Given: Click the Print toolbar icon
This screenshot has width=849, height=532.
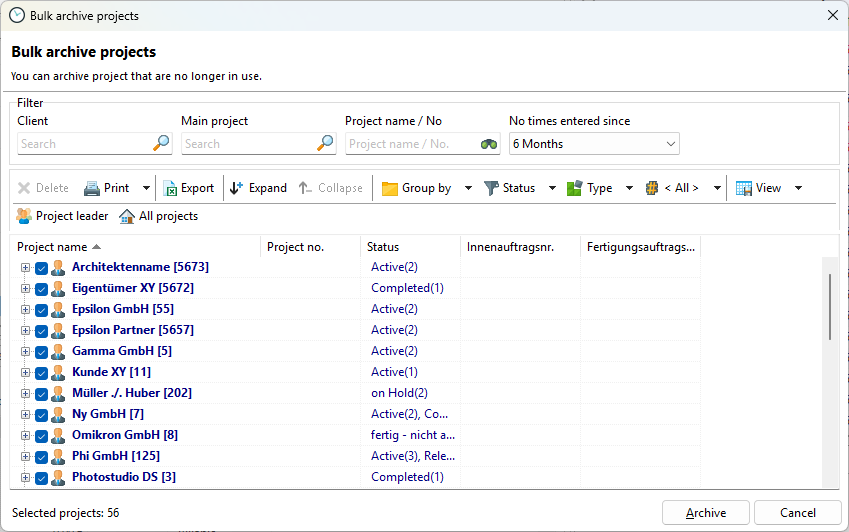Looking at the screenshot, I should [92, 188].
